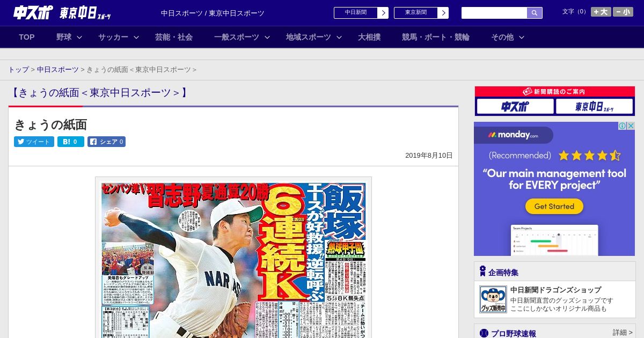Open その他 menu
The image size is (644, 338).
tap(502, 37)
